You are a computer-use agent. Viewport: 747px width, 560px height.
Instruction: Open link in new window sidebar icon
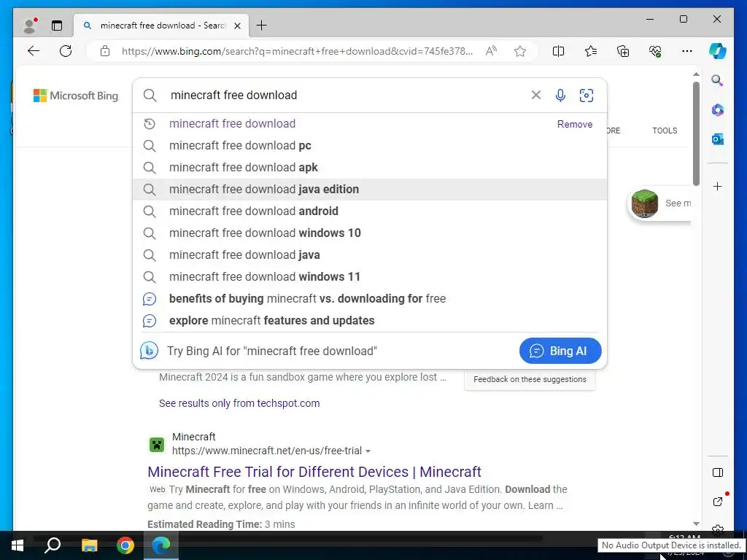[718, 502]
